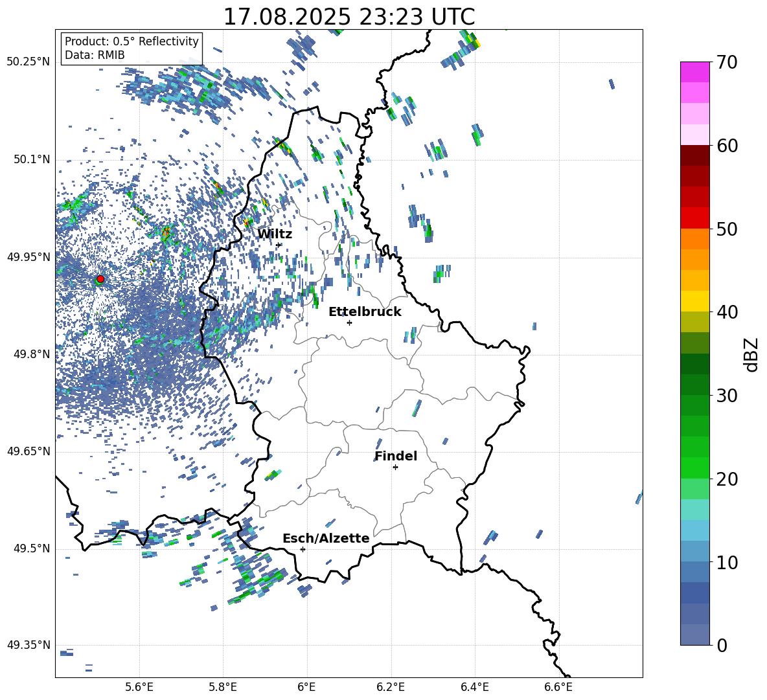Click the colorbar tick label 30

[x=727, y=396]
